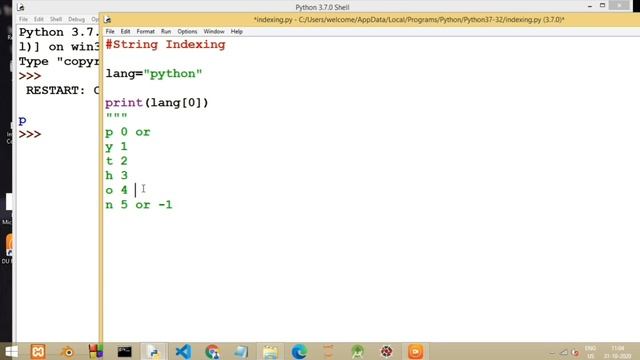Open Blender from the taskbar

pos(67,351)
